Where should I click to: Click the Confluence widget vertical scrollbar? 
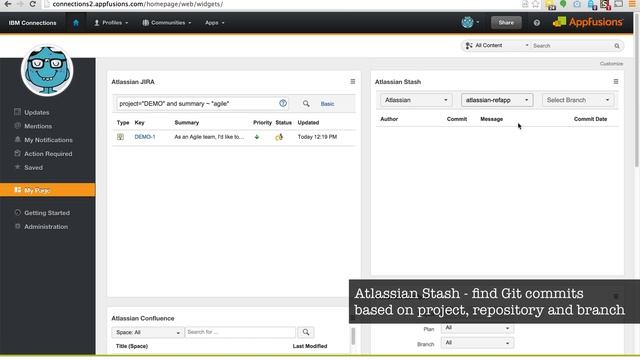click(x=353, y=336)
